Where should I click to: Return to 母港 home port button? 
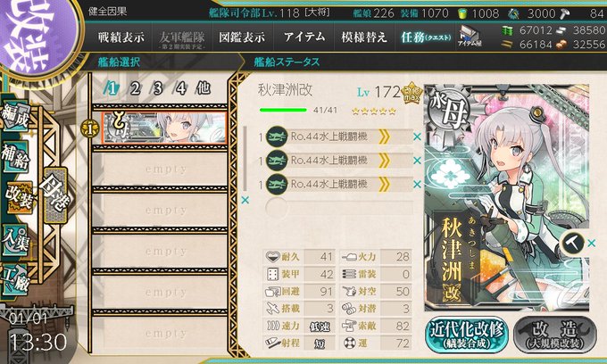coord(55,194)
